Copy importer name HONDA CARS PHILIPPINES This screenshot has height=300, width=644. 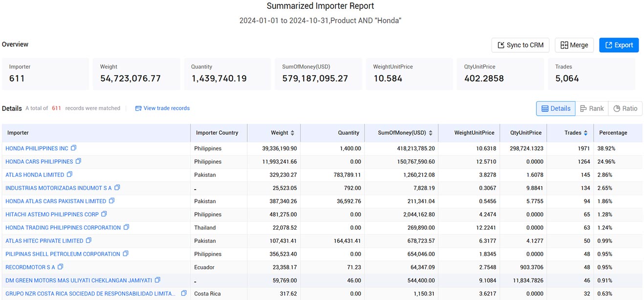coord(78,161)
